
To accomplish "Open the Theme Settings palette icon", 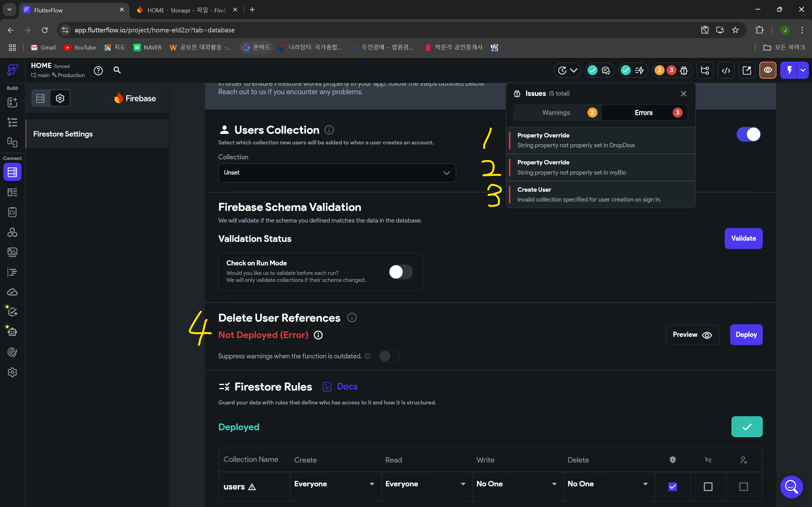I will (x=12, y=352).
